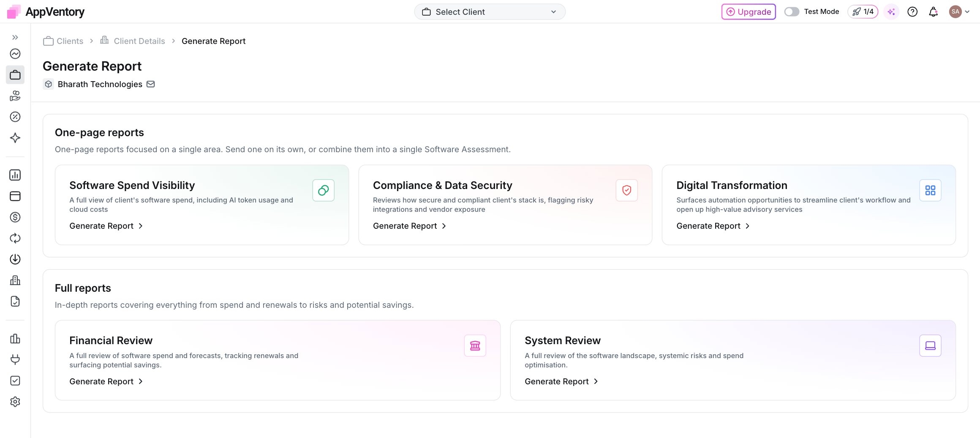Open the plug integrations sidebar icon
The image size is (980, 438).
(x=15, y=360)
